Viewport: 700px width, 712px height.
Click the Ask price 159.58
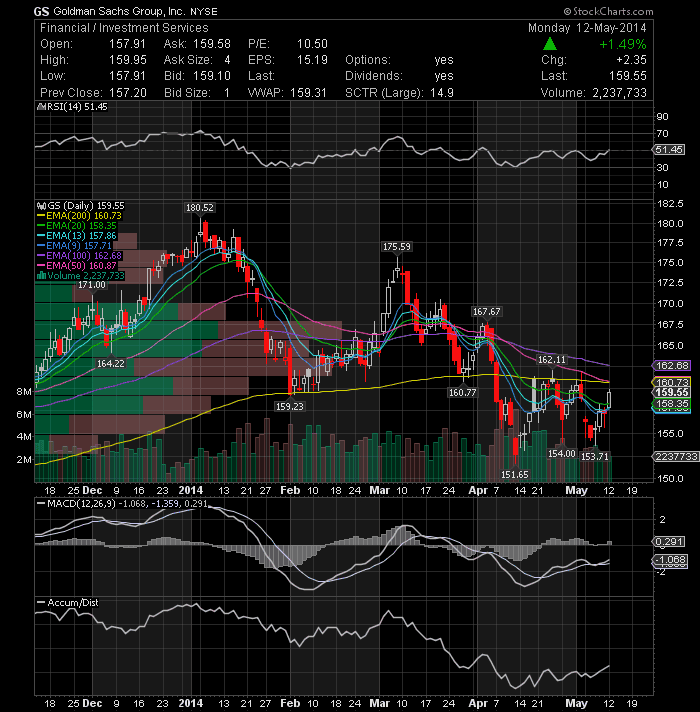pyautogui.click(x=212, y=44)
